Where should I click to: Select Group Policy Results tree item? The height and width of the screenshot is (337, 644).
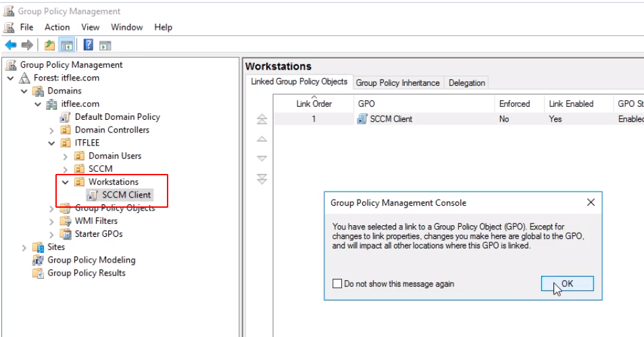coord(86,273)
